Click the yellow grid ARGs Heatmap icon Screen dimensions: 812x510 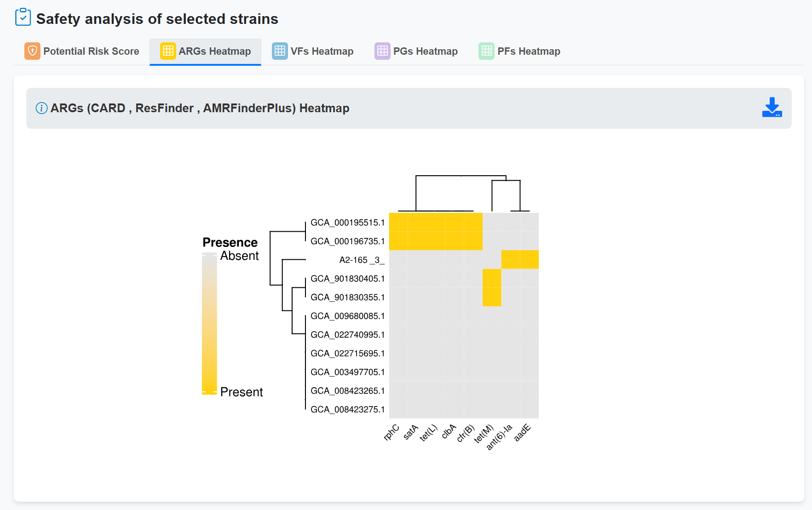168,51
